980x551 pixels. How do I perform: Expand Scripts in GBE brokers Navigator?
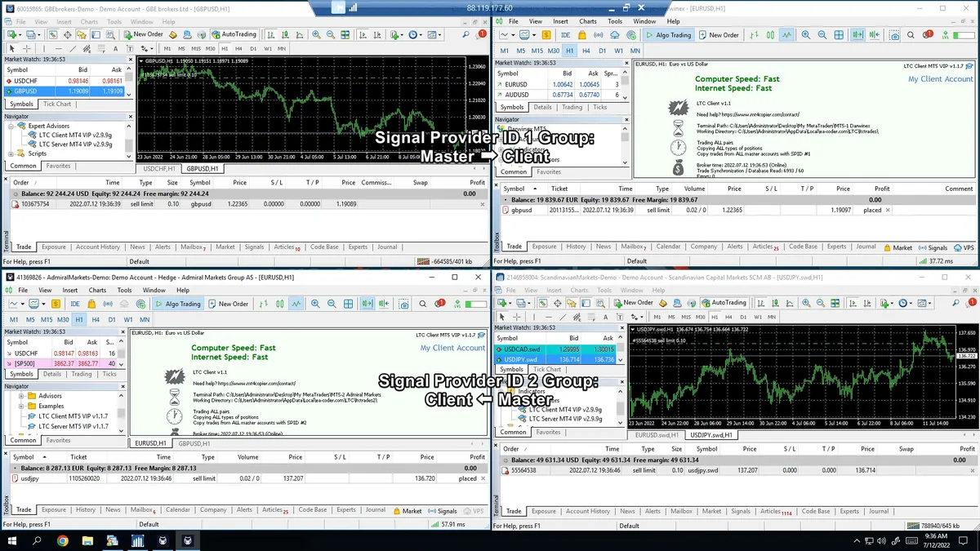click(11, 153)
